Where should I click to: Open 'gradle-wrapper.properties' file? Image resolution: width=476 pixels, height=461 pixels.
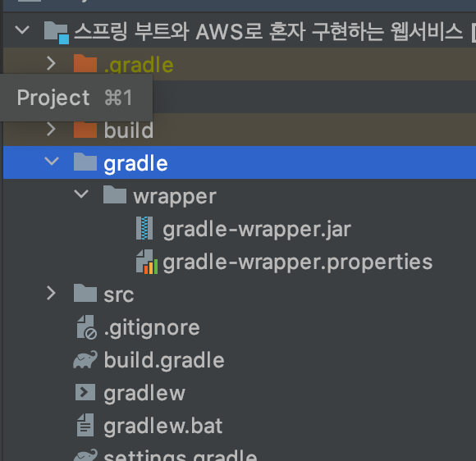point(298,262)
